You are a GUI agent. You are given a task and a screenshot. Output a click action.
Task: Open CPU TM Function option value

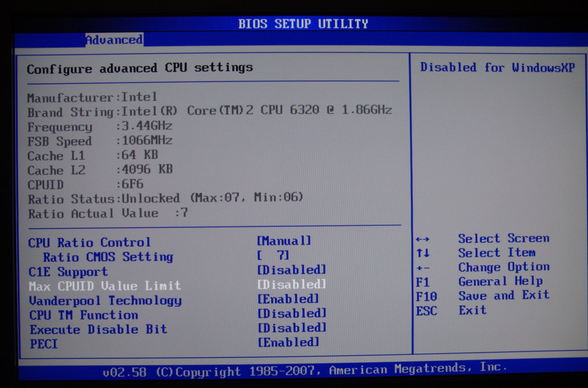pos(292,313)
